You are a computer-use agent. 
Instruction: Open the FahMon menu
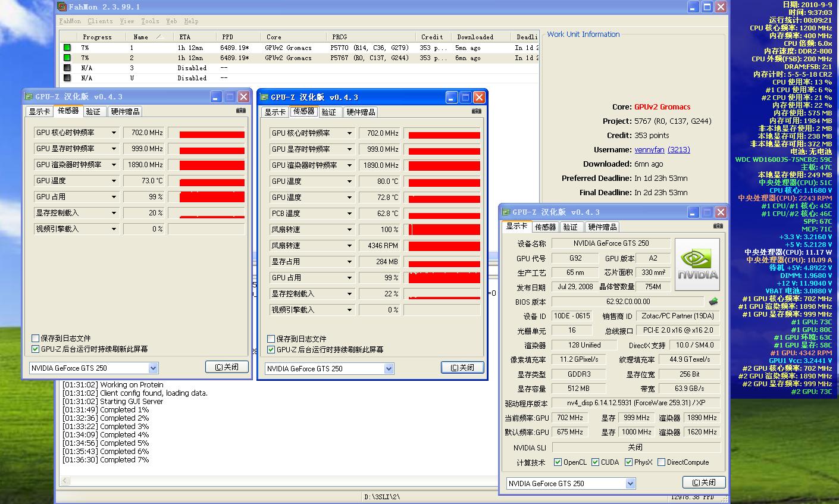click(x=70, y=21)
